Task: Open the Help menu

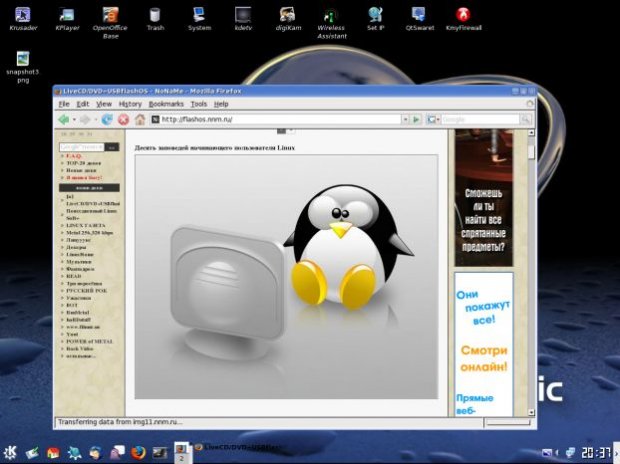Action: pyautogui.click(x=221, y=104)
